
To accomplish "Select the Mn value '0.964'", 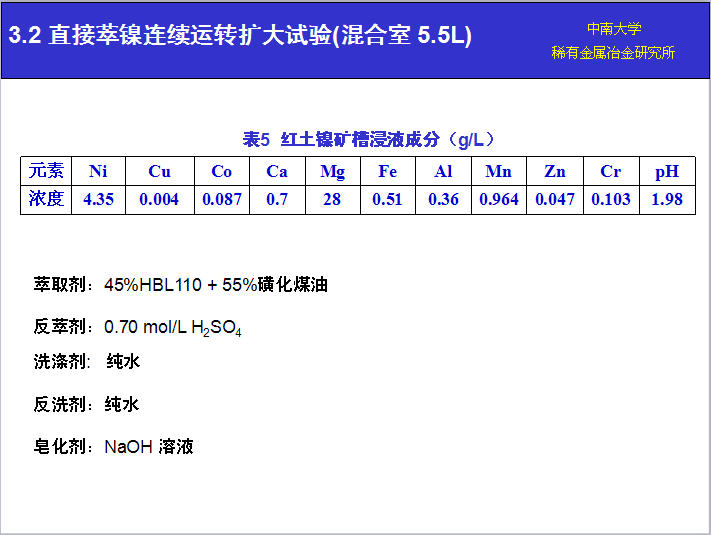I will click(499, 199).
